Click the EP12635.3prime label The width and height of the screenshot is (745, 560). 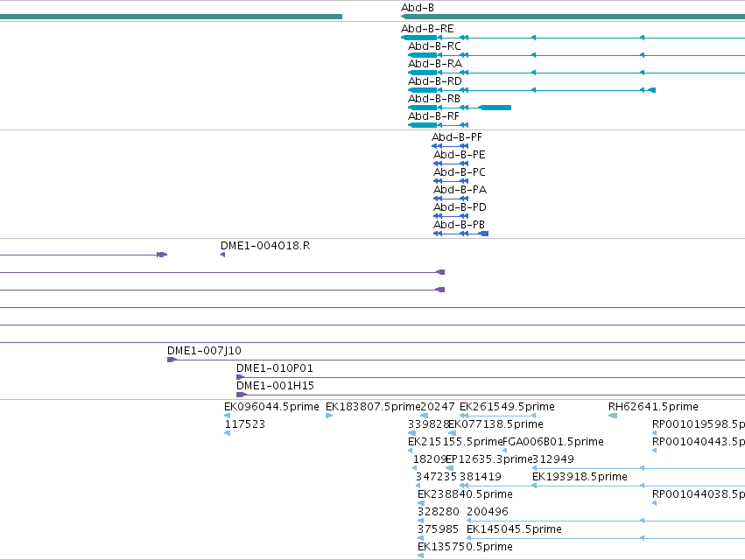[488, 459]
